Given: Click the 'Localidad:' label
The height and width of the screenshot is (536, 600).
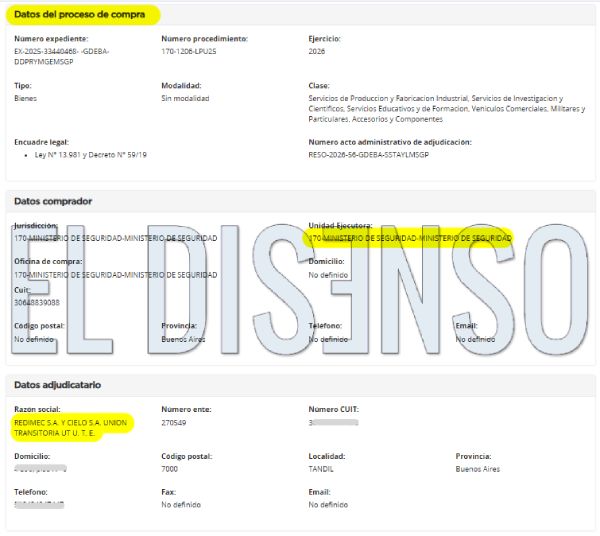Looking at the screenshot, I should click(x=326, y=456).
